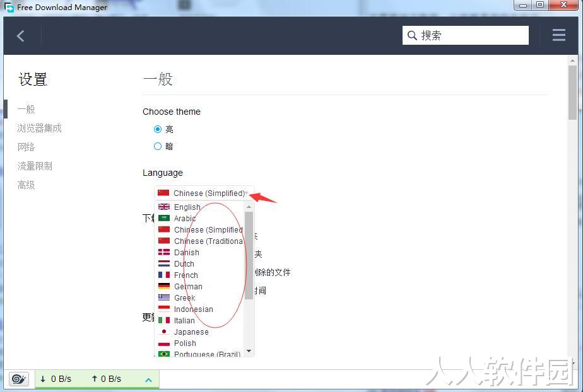Choose Chinese (Traditional) in the list
The width and height of the screenshot is (583, 392).
pyautogui.click(x=199, y=241)
